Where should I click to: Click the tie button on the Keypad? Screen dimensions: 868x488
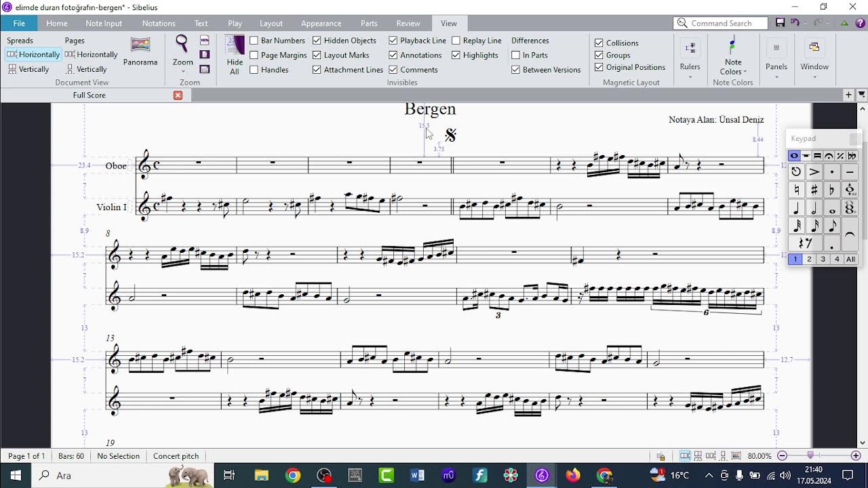pos(850,235)
